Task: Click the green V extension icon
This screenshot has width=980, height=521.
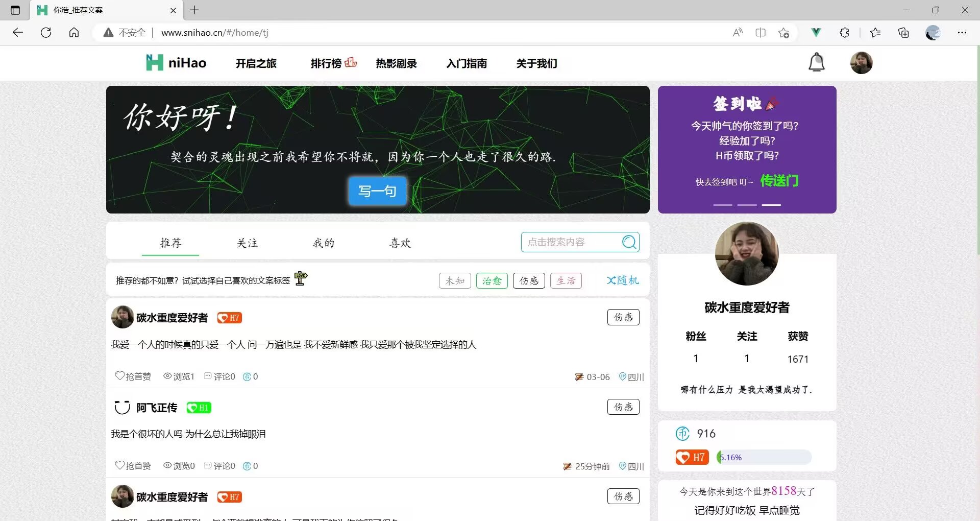Action: click(816, 33)
